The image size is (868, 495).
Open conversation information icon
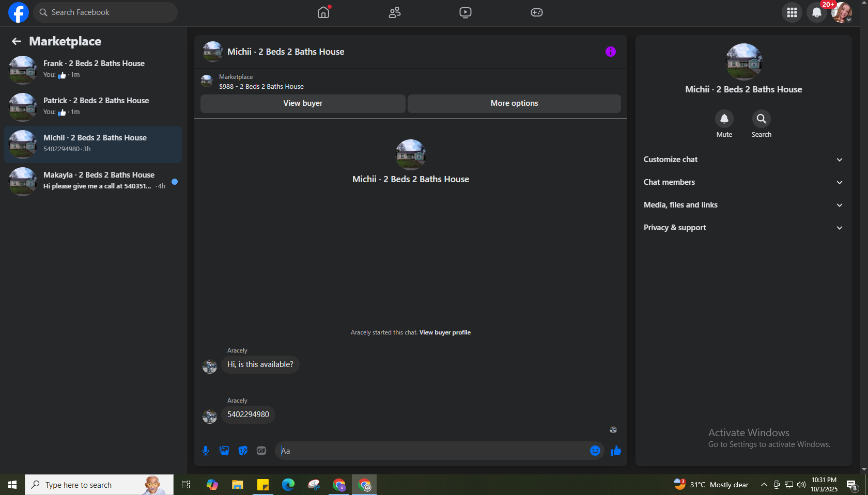tap(611, 52)
